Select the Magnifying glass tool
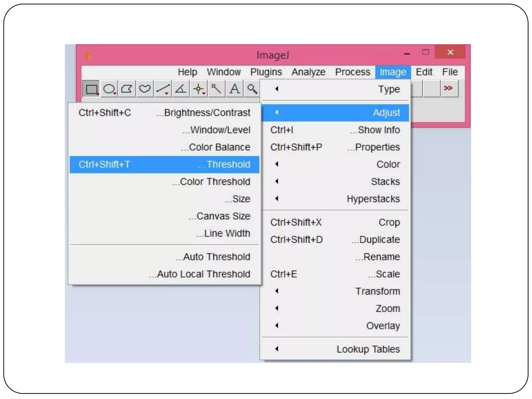Viewport: 532px width, 399px height. pos(252,89)
